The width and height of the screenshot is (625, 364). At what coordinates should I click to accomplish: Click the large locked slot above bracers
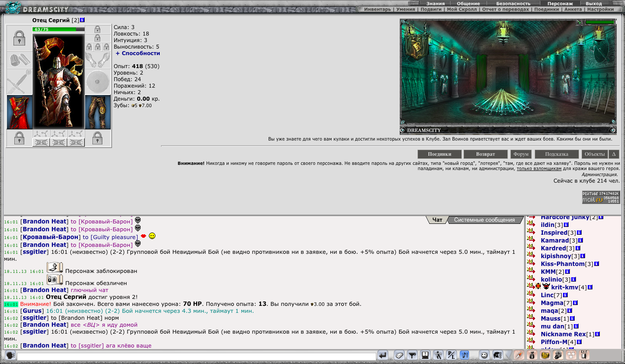coord(19,38)
